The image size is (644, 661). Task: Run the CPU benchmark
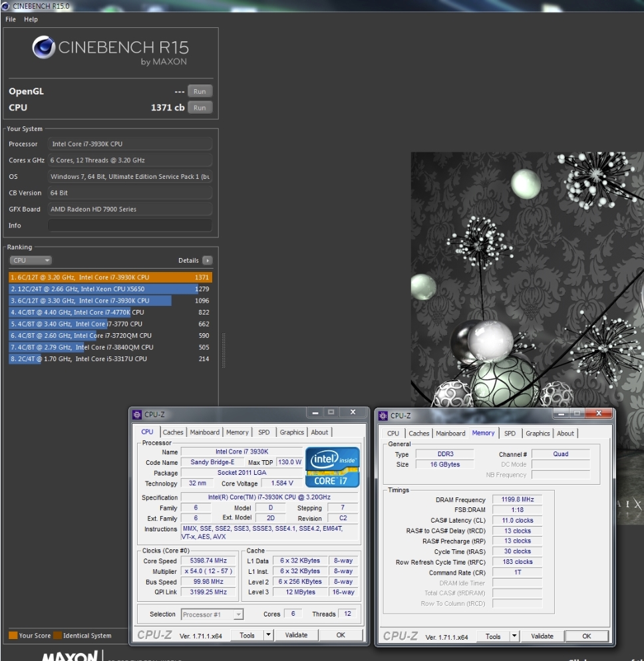(x=200, y=108)
